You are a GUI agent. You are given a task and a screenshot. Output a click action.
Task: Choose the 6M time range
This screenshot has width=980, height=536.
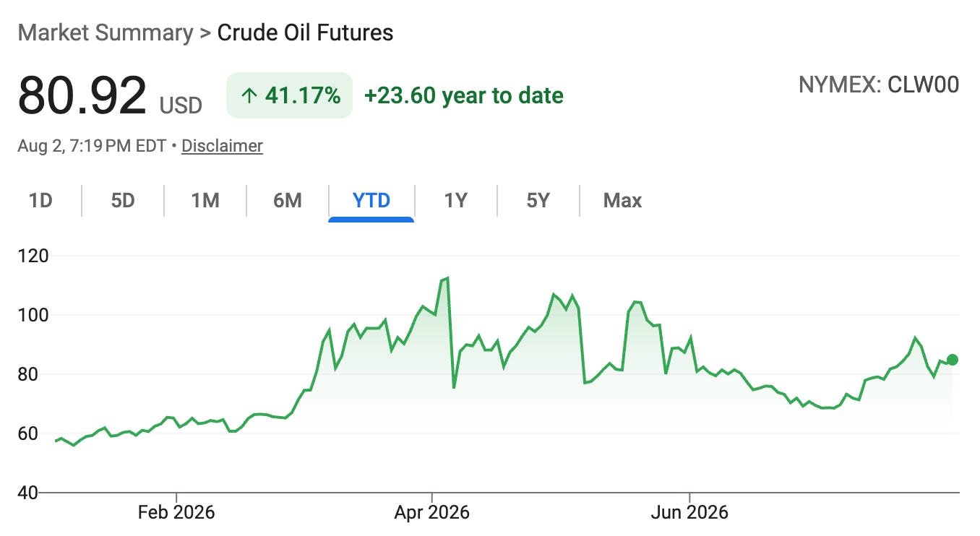click(288, 200)
